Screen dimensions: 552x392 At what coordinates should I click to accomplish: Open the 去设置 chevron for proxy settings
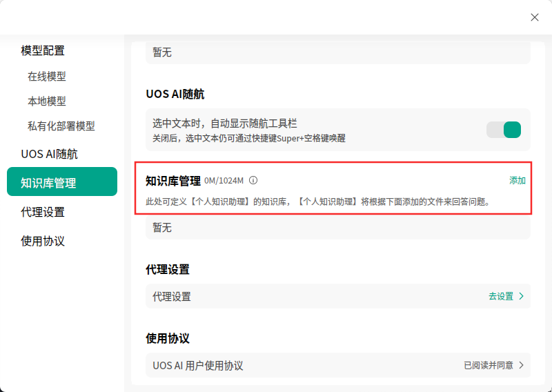[522, 296]
